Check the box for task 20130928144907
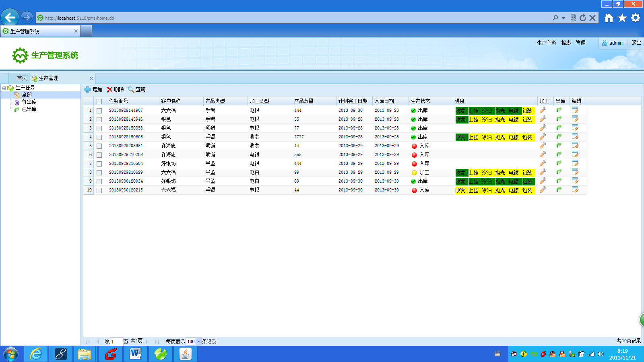Image resolution: width=644 pixels, height=362 pixels. coord(99,111)
